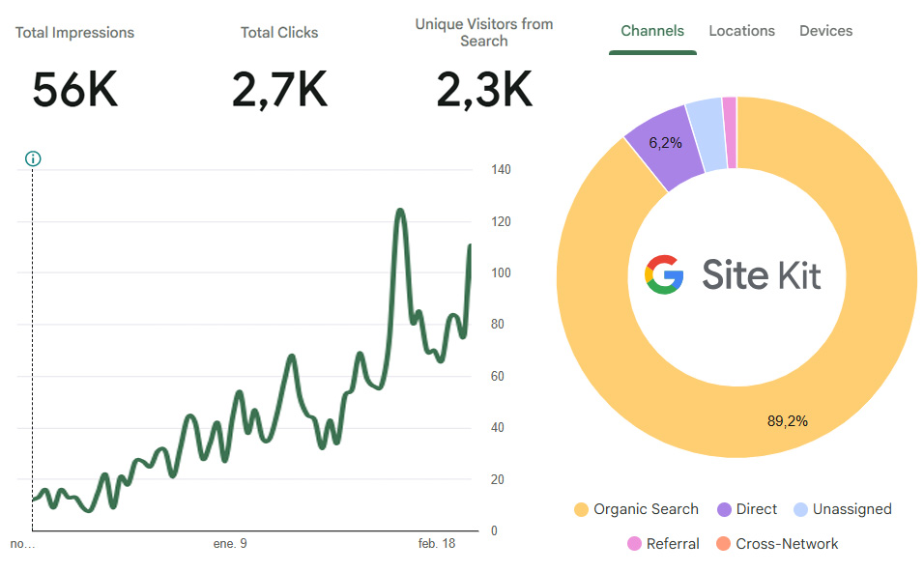Viewport: 924px width, 572px height.
Task: Click the 6,2% Direct donut segment
Action: 665,143
